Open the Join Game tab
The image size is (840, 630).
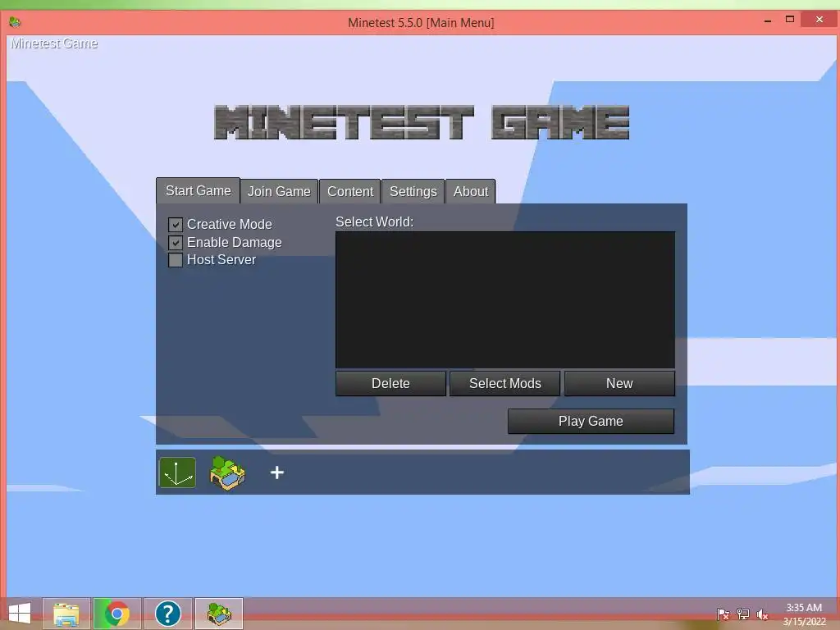279,191
